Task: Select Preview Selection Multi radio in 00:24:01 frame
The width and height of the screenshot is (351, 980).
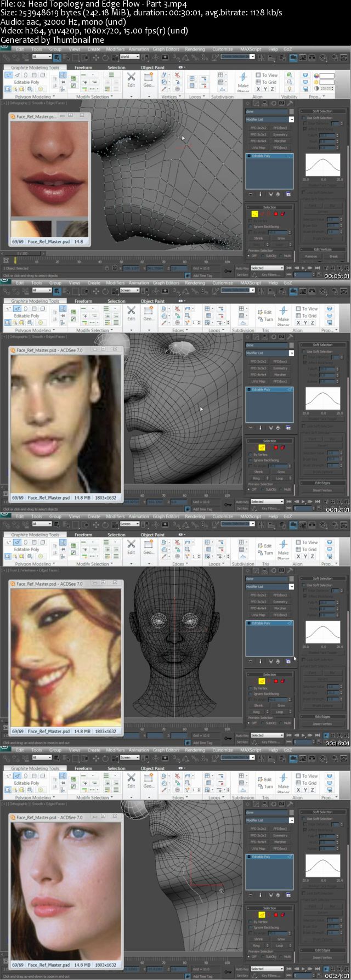Action: coord(281,956)
